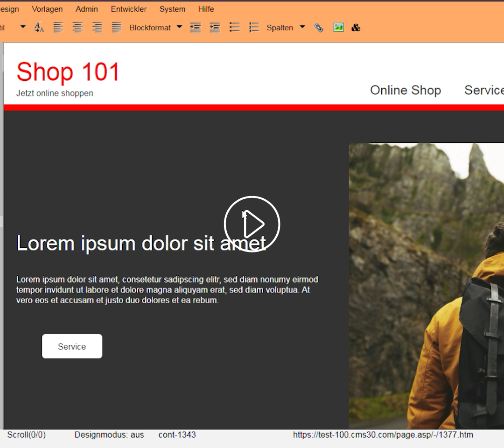This screenshot has height=448, width=504.
Task: Go to Online Shop navigation link
Action: coord(406,91)
